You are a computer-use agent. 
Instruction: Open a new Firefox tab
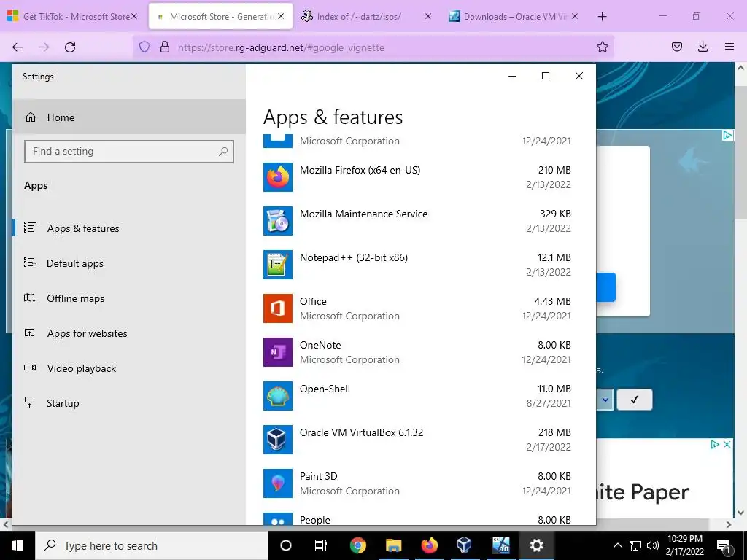602,17
